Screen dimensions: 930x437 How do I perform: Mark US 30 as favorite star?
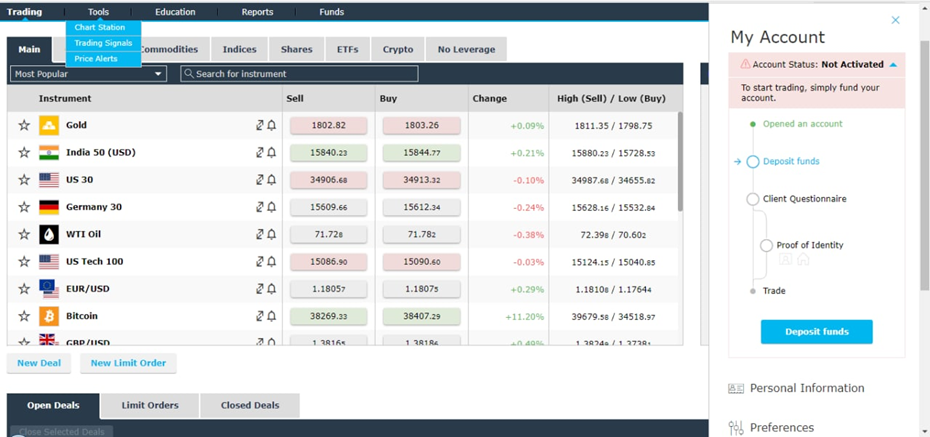pyautogui.click(x=24, y=180)
